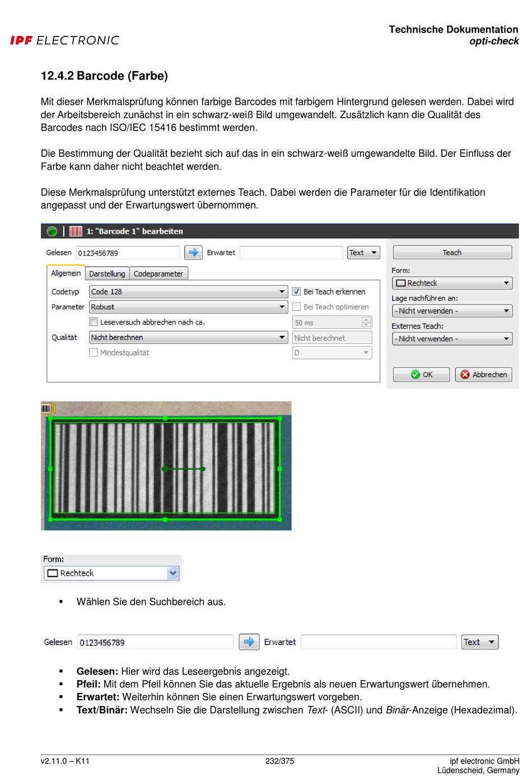Open 'Externes Teach' dropdown

452,338
